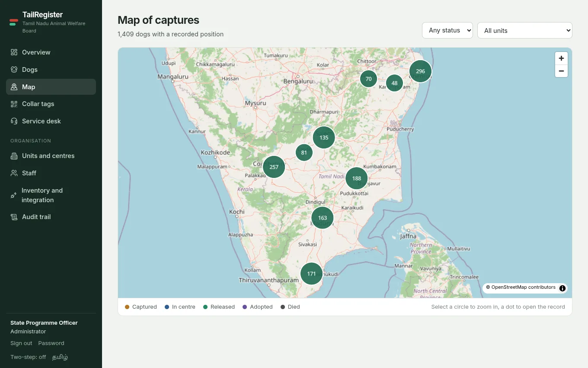Open the Overview grid icon
Image resolution: width=588 pixels, height=368 pixels.
(14, 52)
